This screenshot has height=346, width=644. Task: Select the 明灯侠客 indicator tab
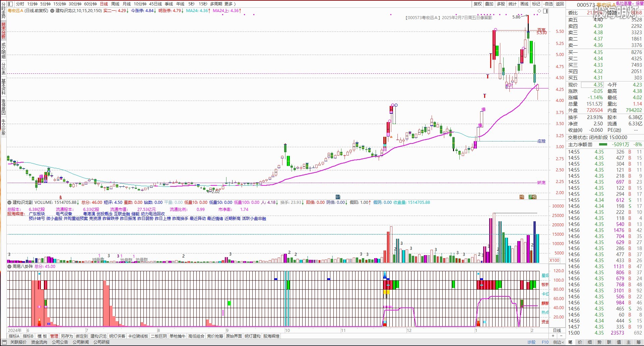coord(117,336)
